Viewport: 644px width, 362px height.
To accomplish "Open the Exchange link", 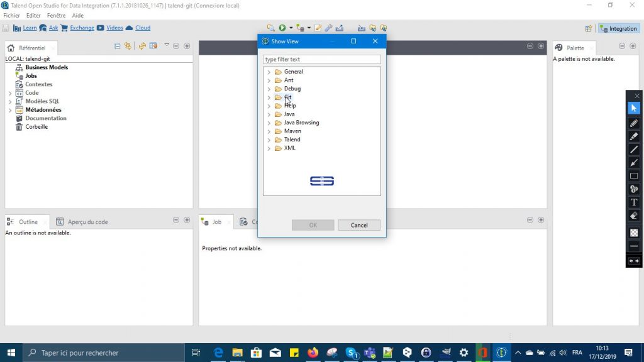I will tap(82, 28).
